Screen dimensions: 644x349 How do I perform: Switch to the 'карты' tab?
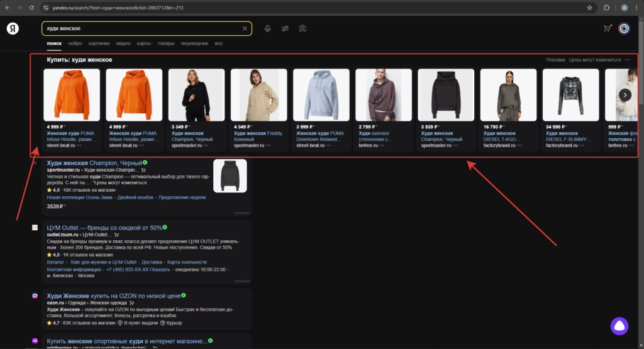[x=144, y=43]
